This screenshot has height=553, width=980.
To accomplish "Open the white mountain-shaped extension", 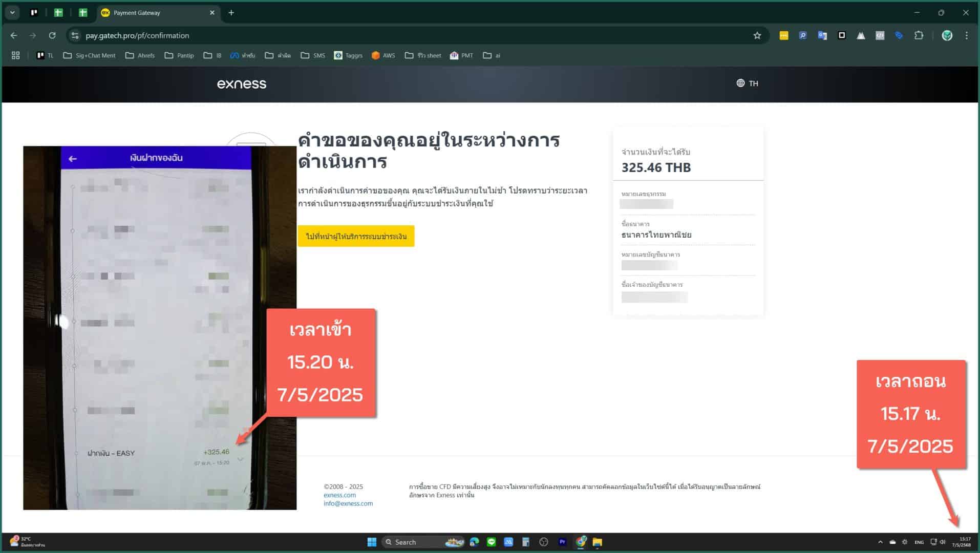I will (x=861, y=35).
